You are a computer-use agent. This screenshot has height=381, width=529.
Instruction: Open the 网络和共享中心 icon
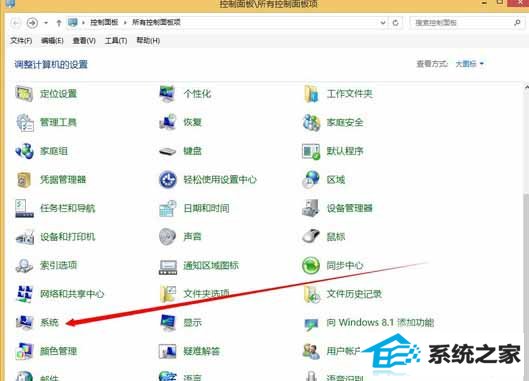coord(24,294)
